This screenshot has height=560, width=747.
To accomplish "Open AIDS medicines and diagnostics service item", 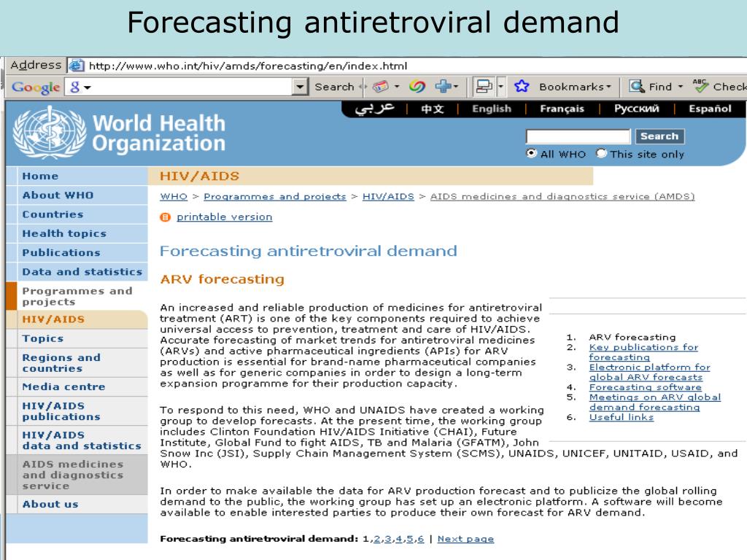I will 77,475.
